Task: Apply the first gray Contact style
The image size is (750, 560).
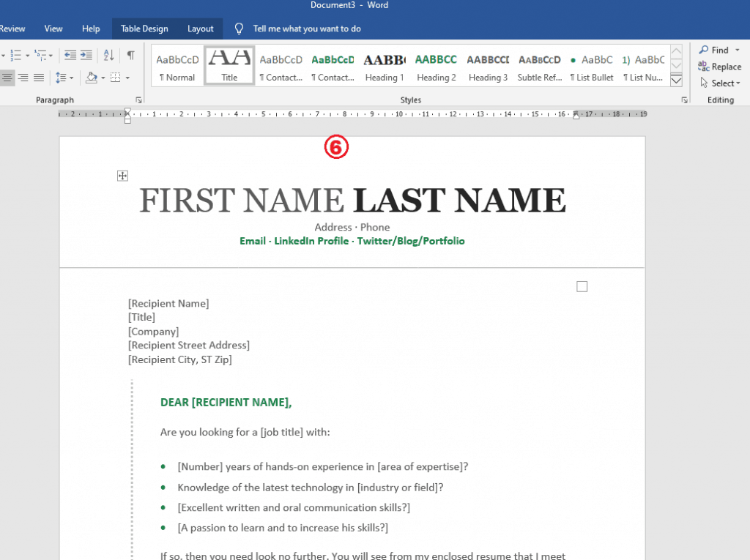Action: tap(281, 66)
